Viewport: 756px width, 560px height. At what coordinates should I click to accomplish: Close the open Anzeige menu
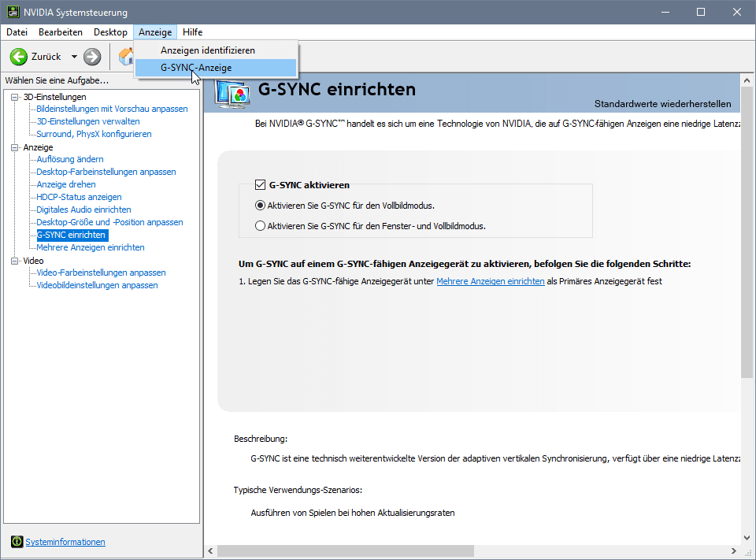click(x=155, y=32)
